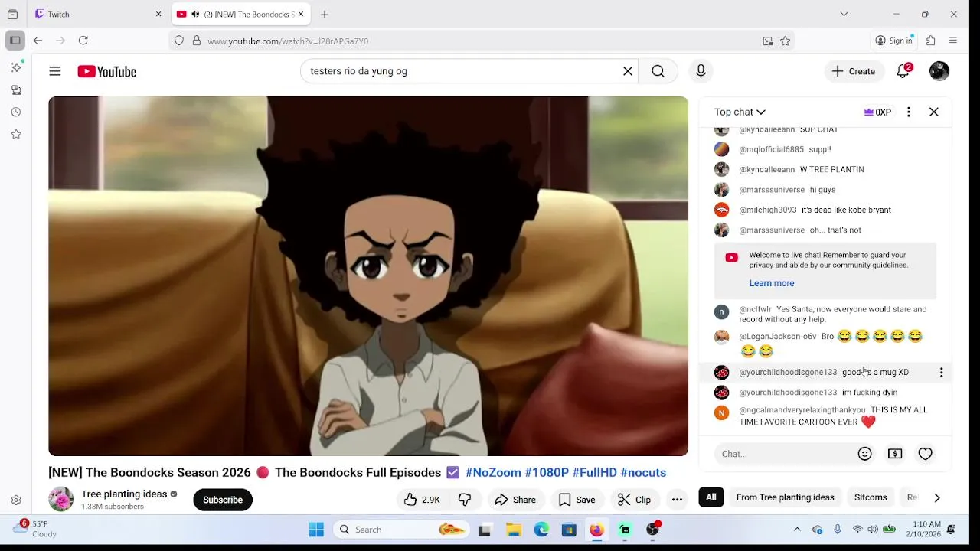Open browser sidebar settings gear
The height and width of the screenshot is (551, 980).
16,500
